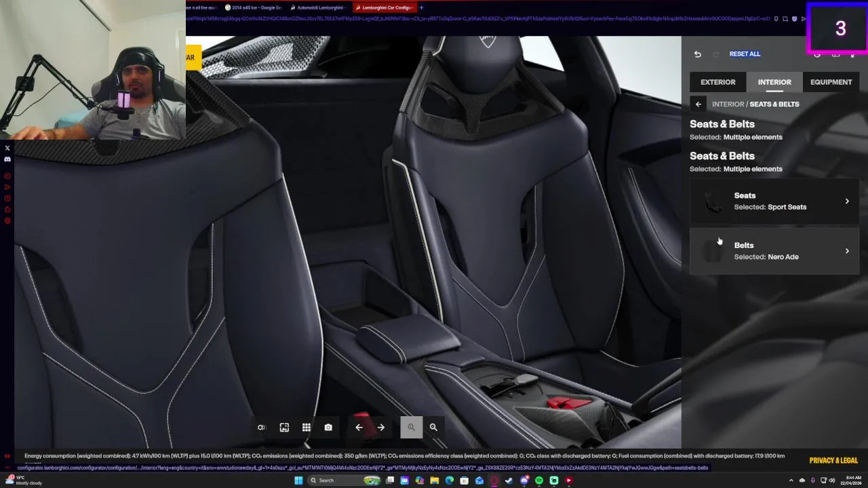Toggle the exterior/interior view switch icon
Viewport: 868px width, 488px height.
[261, 427]
